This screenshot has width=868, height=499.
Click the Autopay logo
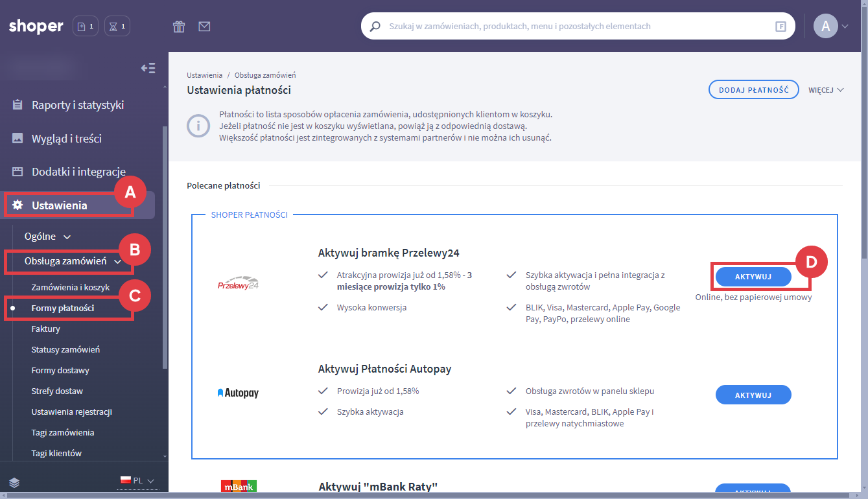[x=238, y=393]
